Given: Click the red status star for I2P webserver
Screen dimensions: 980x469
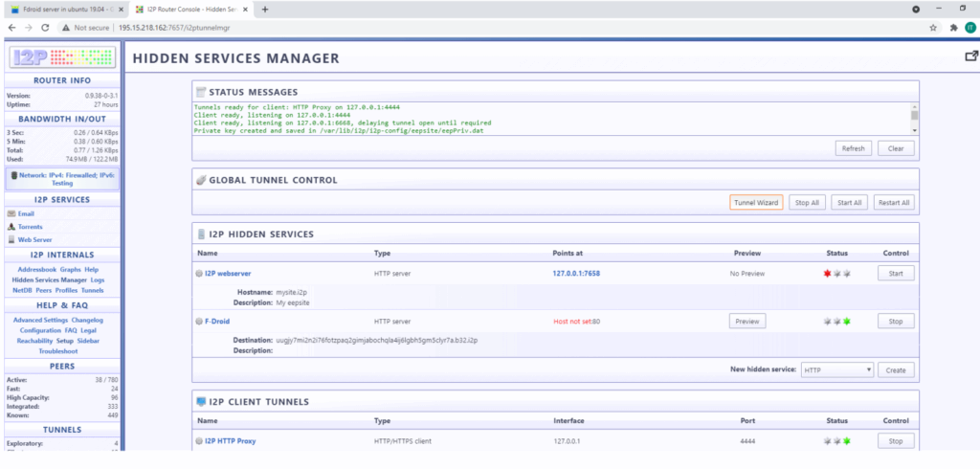Looking at the screenshot, I should pyautogui.click(x=828, y=274).
